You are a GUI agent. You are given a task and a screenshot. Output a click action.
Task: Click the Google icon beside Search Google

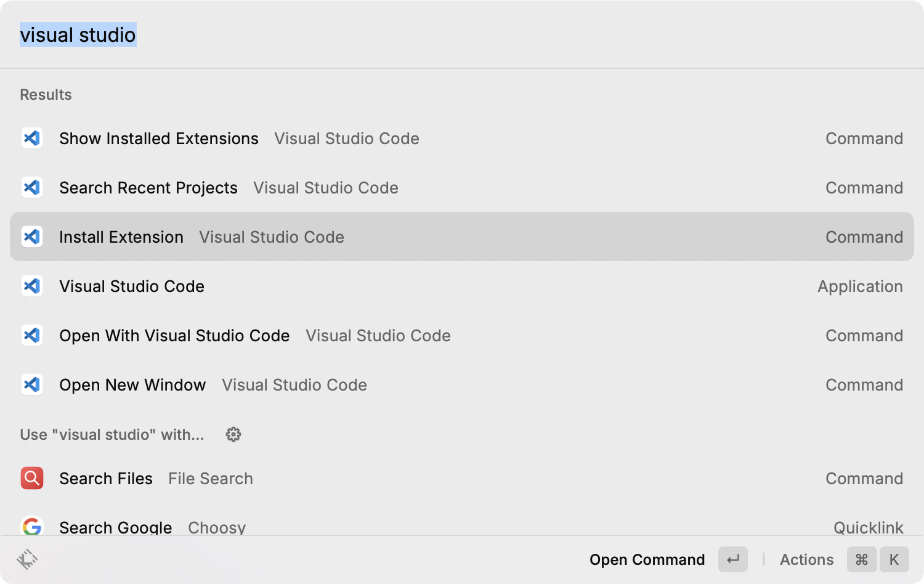[31, 527]
